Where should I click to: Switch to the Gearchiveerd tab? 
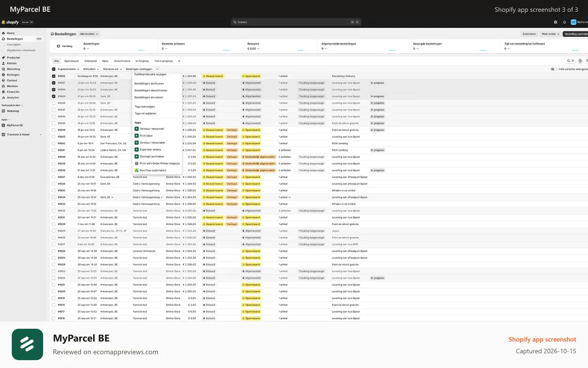pyautogui.click(x=122, y=61)
